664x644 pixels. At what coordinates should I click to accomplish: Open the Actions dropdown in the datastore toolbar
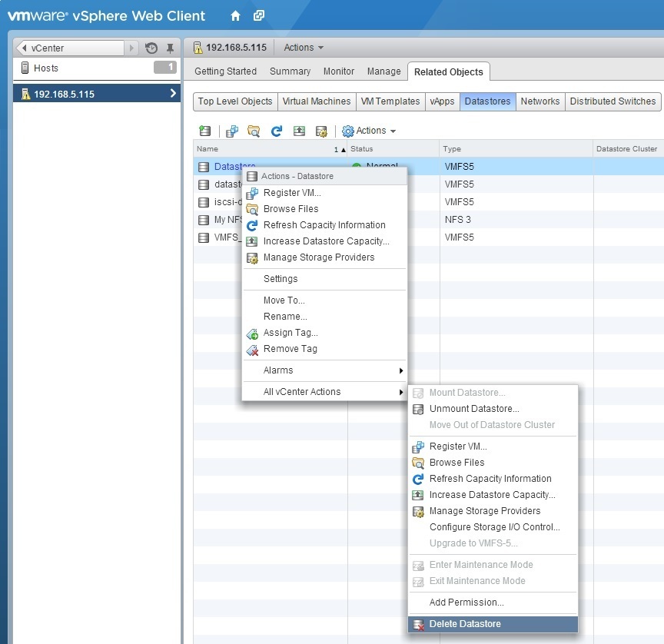pos(376,131)
